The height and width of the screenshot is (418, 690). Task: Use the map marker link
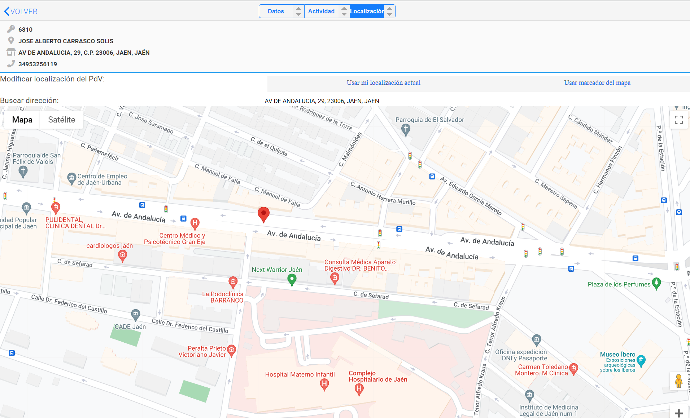pyautogui.click(x=597, y=82)
